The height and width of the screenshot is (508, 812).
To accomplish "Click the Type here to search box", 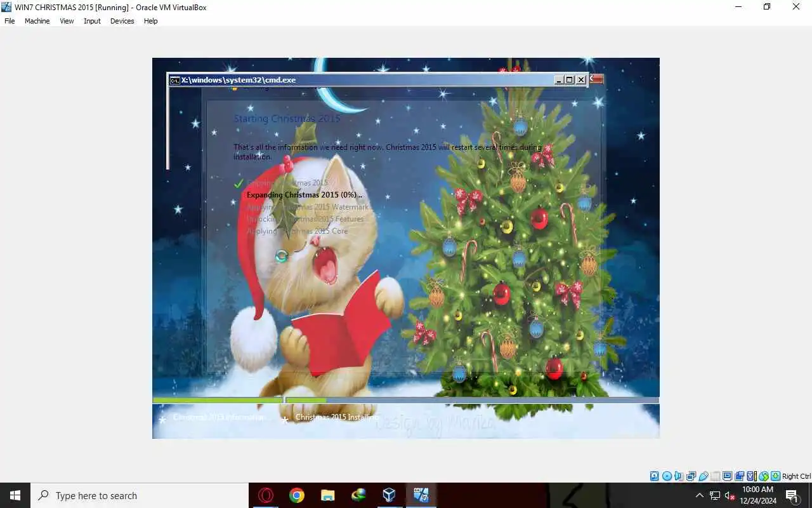I will [140, 495].
